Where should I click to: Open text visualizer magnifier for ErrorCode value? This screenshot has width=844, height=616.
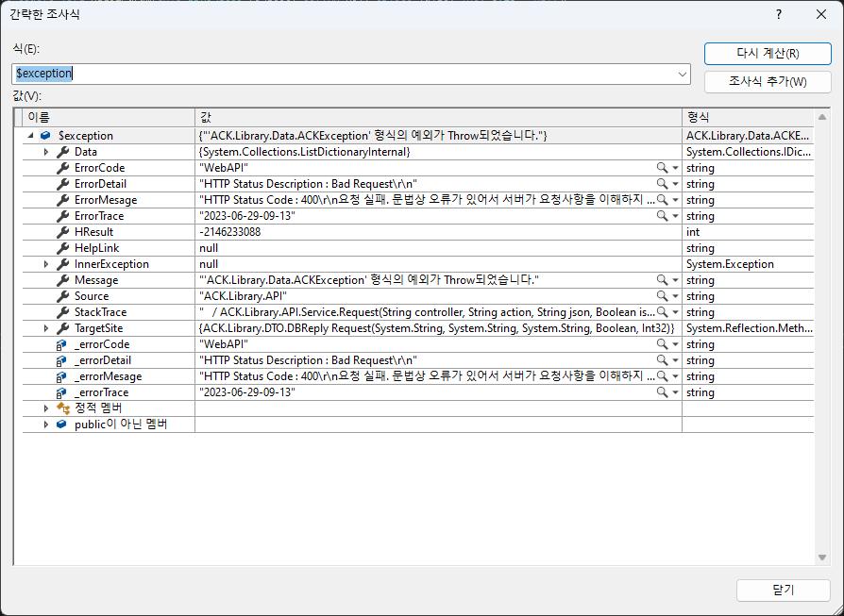coord(662,168)
